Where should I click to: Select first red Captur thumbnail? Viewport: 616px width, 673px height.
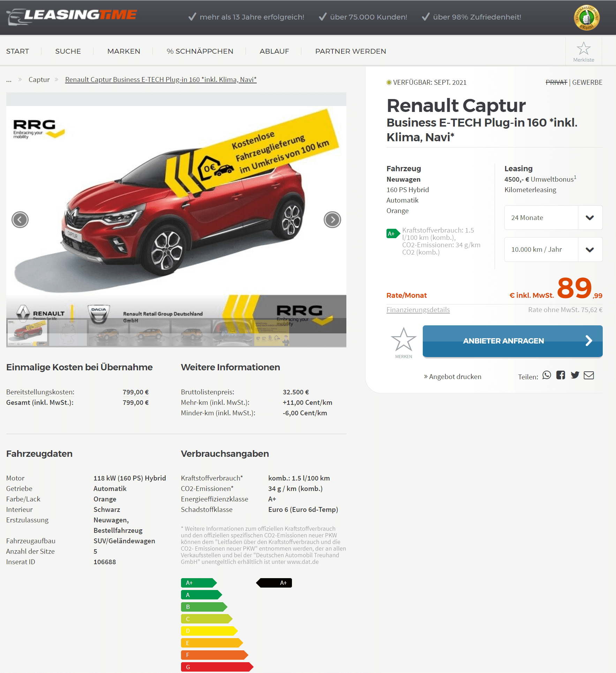coord(28,333)
